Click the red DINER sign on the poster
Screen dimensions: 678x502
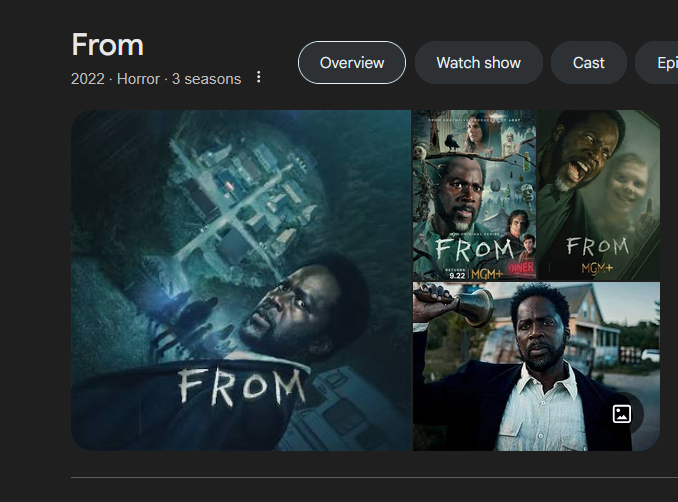tap(521, 269)
